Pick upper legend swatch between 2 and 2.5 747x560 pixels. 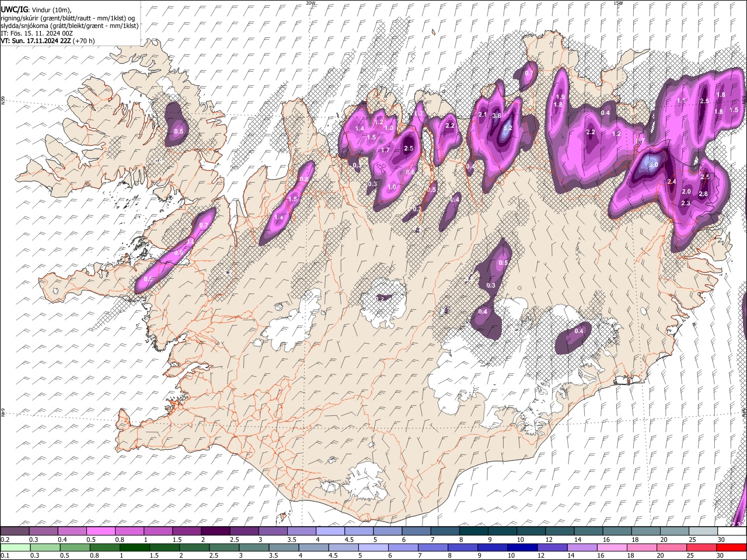pos(215,531)
